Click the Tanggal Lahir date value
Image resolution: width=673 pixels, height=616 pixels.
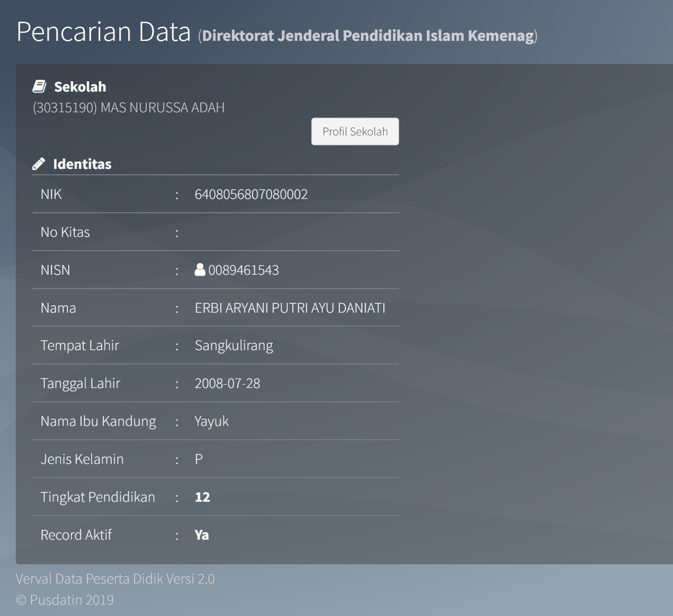coord(227,384)
